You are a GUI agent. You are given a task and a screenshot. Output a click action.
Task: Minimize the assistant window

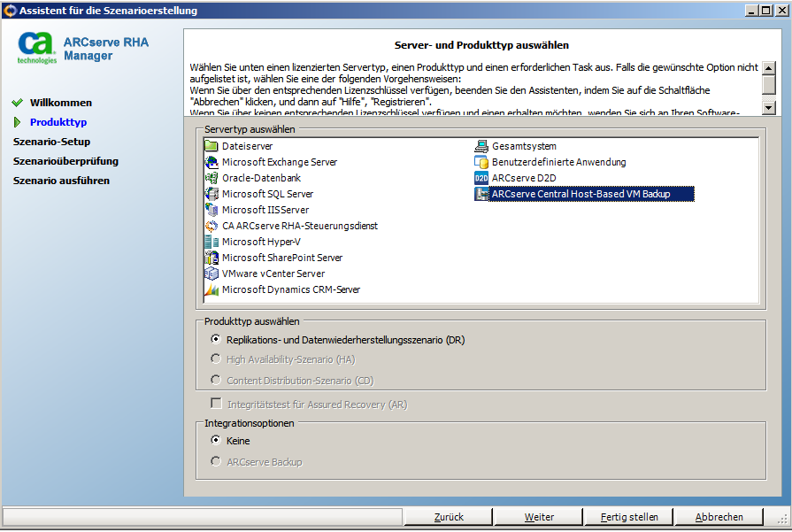click(x=751, y=10)
